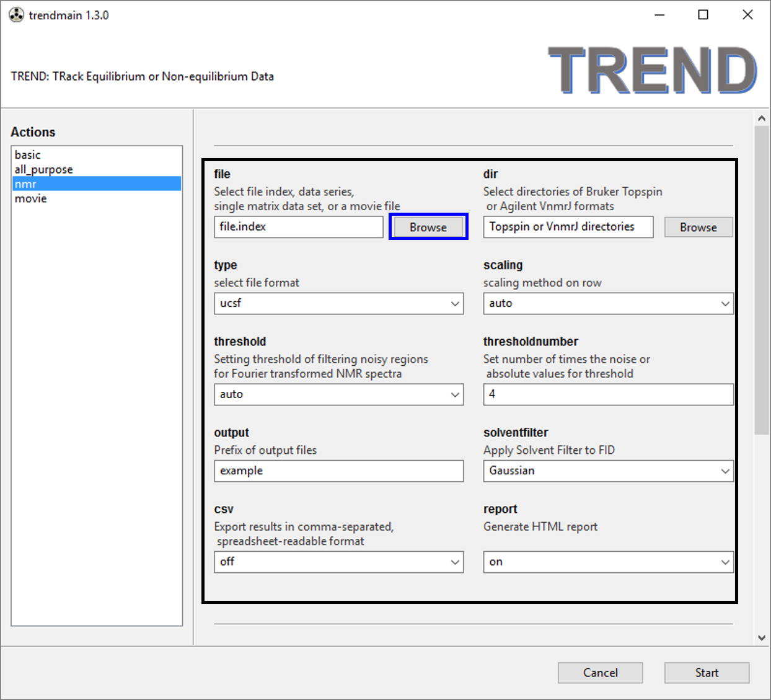The width and height of the screenshot is (771, 700).
Task: Toggle the csv export off dropdown
Action: click(x=338, y=562)
